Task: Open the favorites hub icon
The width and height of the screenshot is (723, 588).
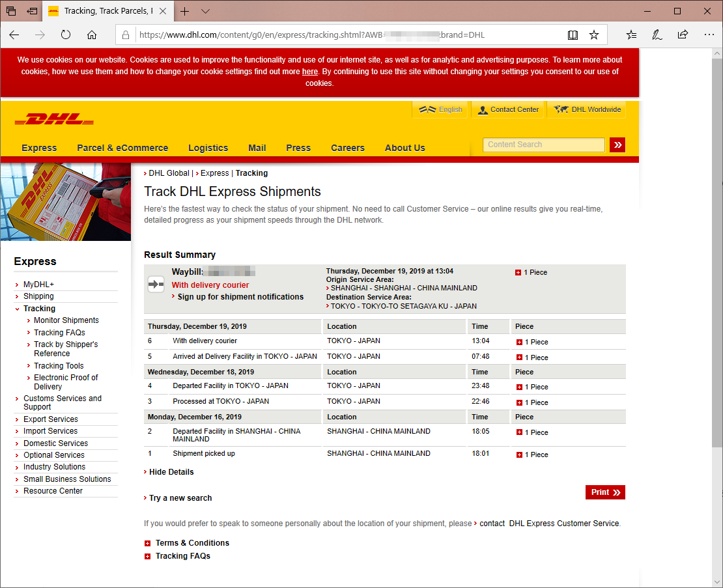Action: (631, 35)
